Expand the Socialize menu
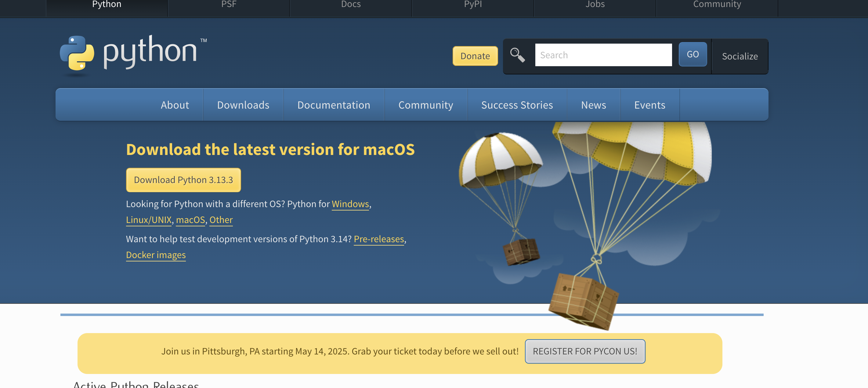The width and height of the screenshot is (868, 388). [740, 56]
